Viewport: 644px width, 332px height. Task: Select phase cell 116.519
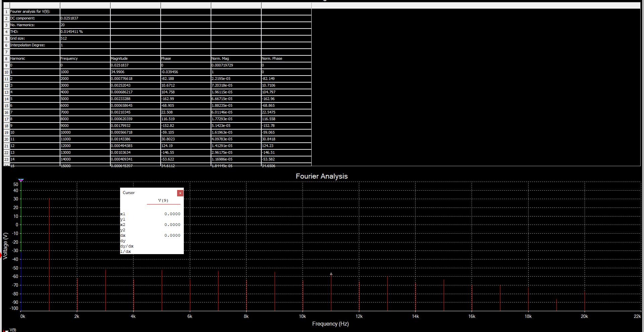pos(186,119)
